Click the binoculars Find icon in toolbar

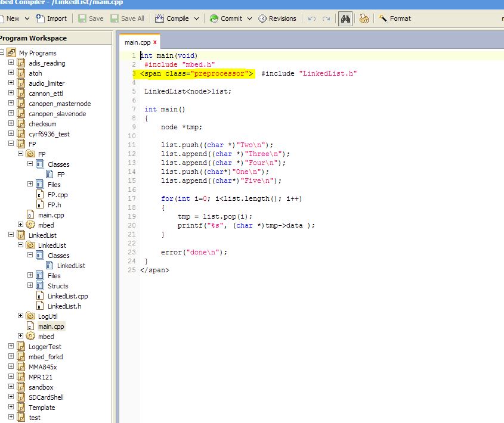coord(345,18)
